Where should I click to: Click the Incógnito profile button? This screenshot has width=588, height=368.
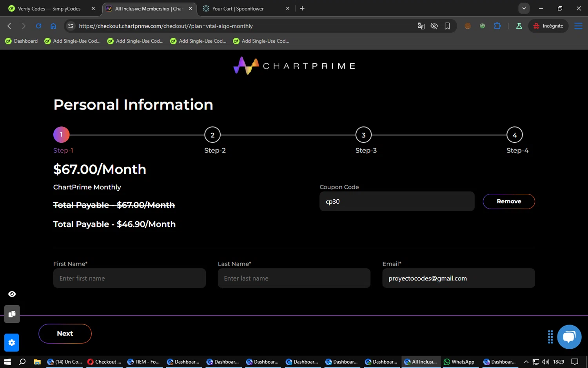tap(548, 26)
